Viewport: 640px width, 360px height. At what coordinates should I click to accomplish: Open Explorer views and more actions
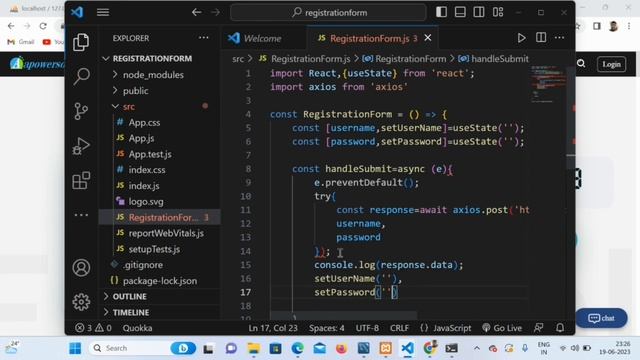tap(203, 38)
